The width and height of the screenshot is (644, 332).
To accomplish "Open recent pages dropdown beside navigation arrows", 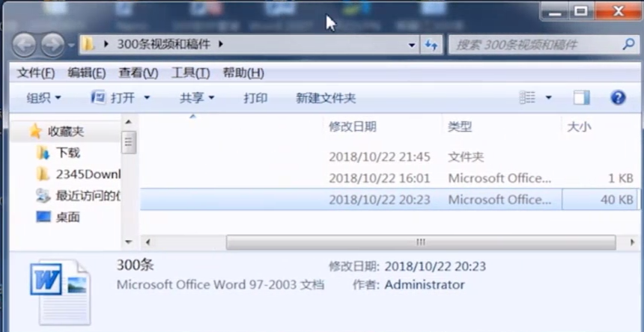I will pos(71,45).
